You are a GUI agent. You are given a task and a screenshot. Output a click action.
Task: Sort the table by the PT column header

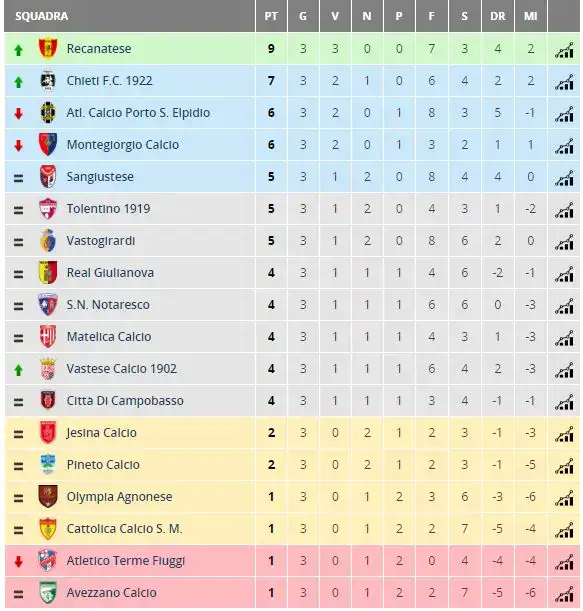[271, 16]
